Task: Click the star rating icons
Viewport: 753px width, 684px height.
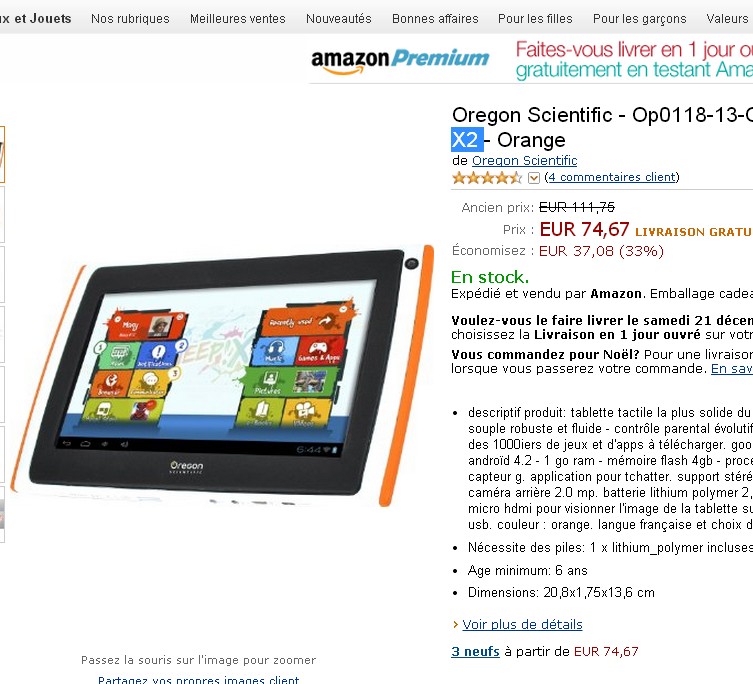Action: (487, 178)
